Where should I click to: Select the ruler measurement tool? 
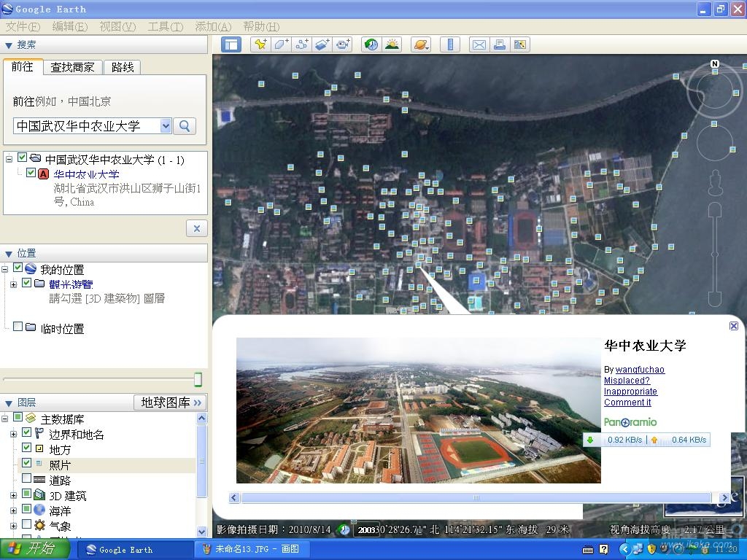coord(450,44)
